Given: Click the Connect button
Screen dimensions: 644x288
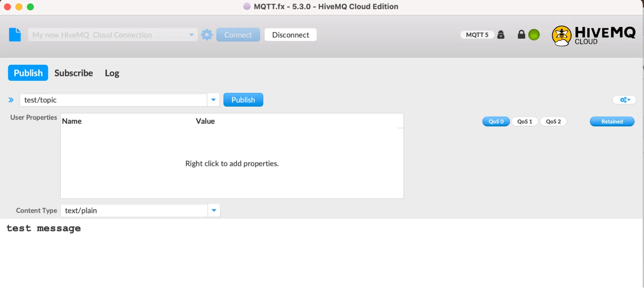Looking at the screenshot, I should click(x=238, y=34).
